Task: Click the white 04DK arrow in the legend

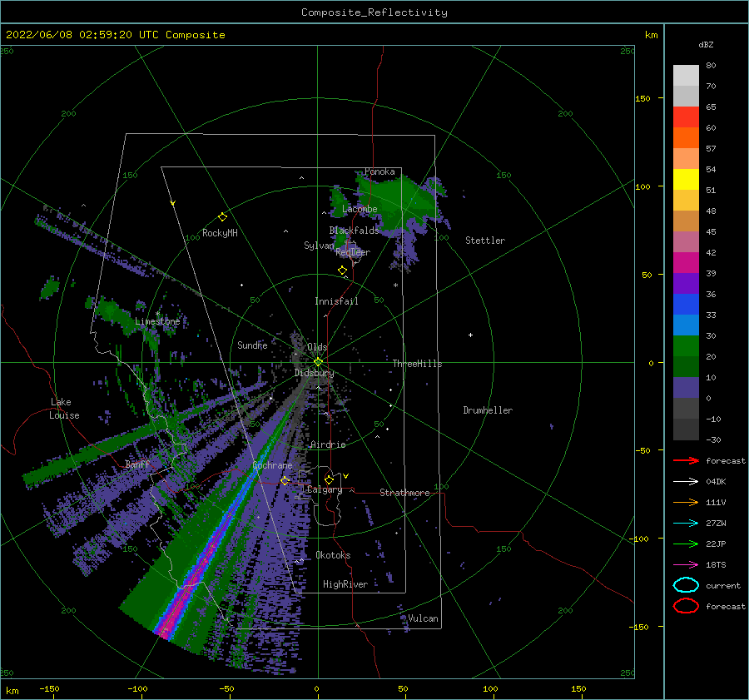Action: (x=686, y=482)
